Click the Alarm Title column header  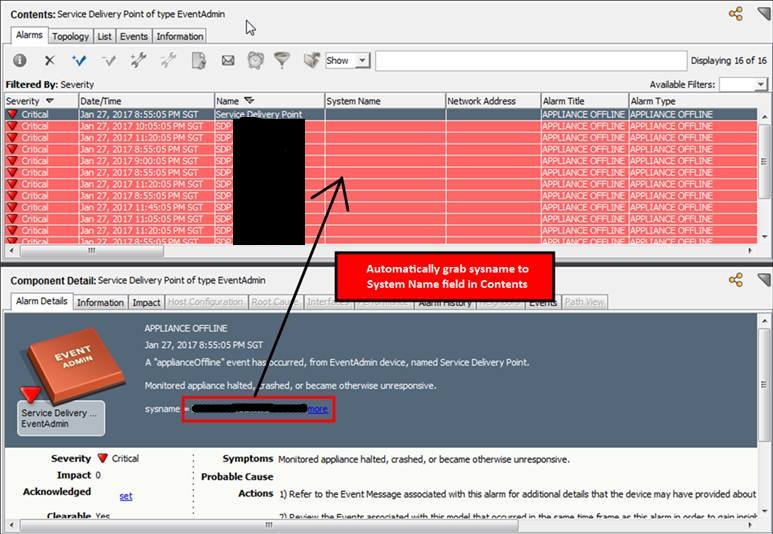click(x=585, y=101)
